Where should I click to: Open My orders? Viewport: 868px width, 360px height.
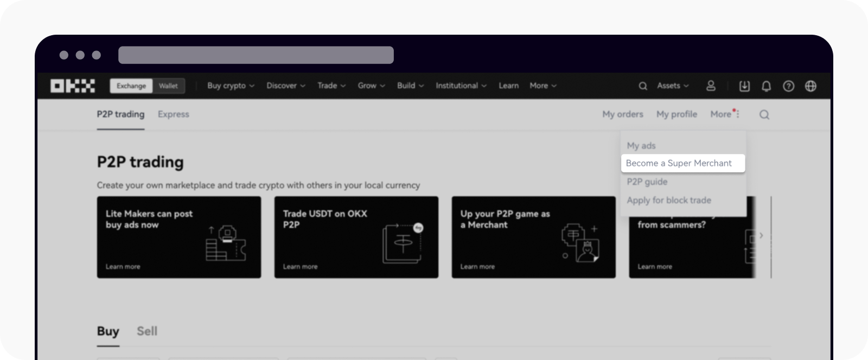(x=623, y=114)
